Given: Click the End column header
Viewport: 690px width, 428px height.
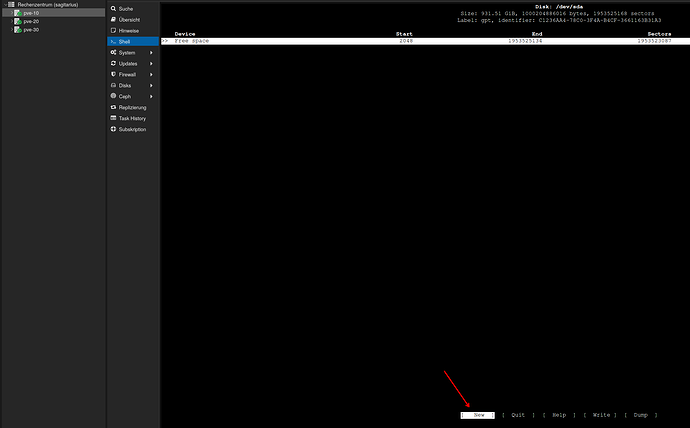Looking at the screenshot, I should pyautogui.click(x=537, y=34).
